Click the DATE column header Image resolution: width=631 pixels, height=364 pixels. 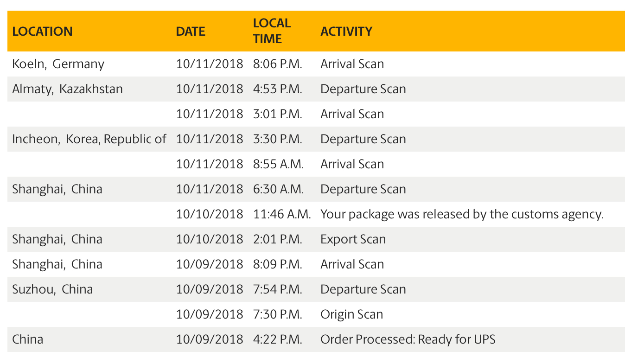click(191, 32)
